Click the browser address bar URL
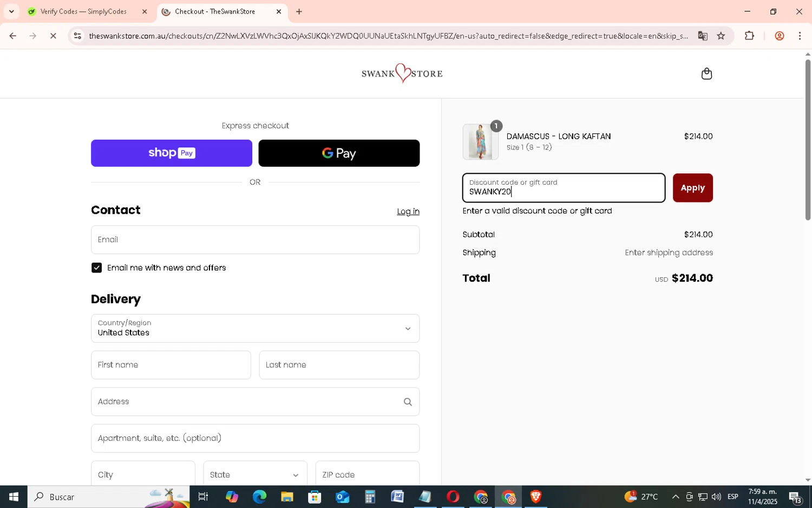This screenshot has height=508, width=812. tap(388, 36)
